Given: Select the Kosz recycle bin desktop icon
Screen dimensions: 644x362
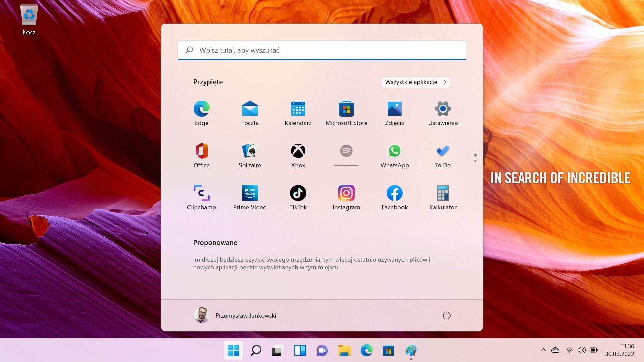Looking at the screenshot, I should 29,19.
